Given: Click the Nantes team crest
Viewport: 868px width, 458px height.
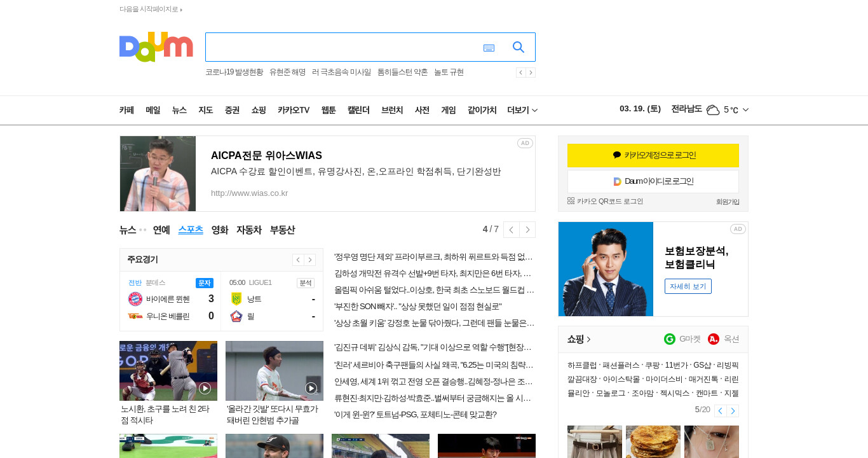Looking at the screenshot, I should [x=236, y=299].
